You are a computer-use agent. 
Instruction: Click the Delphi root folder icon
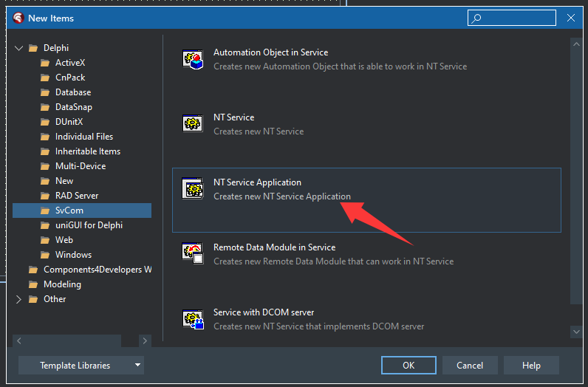pyautogui.click(x=33, y=48)
